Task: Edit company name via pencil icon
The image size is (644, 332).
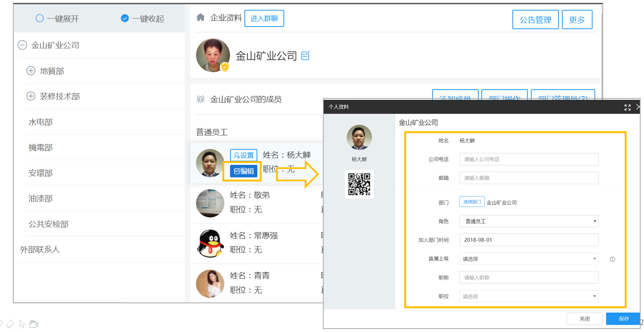Action: pos(306,56)
